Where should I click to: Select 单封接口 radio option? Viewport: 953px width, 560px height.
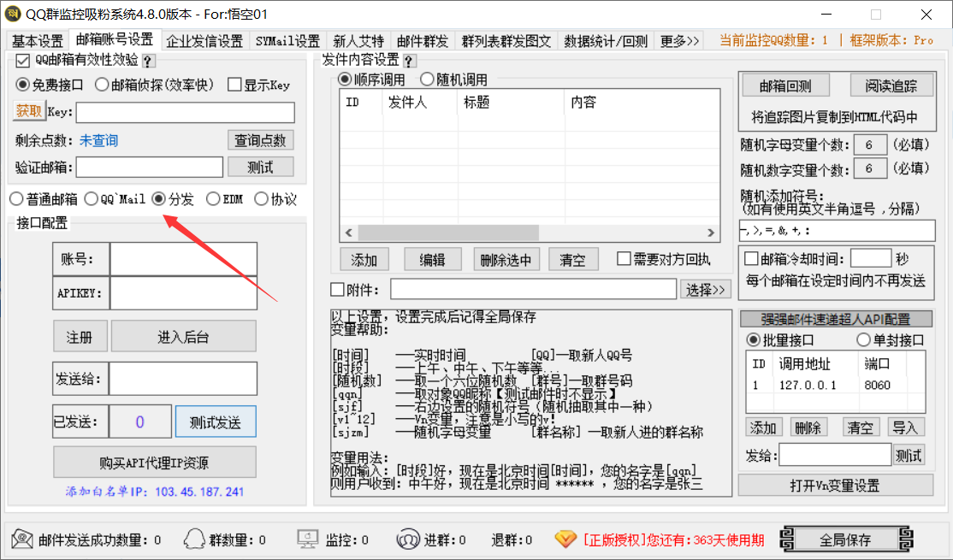point(863,340)
